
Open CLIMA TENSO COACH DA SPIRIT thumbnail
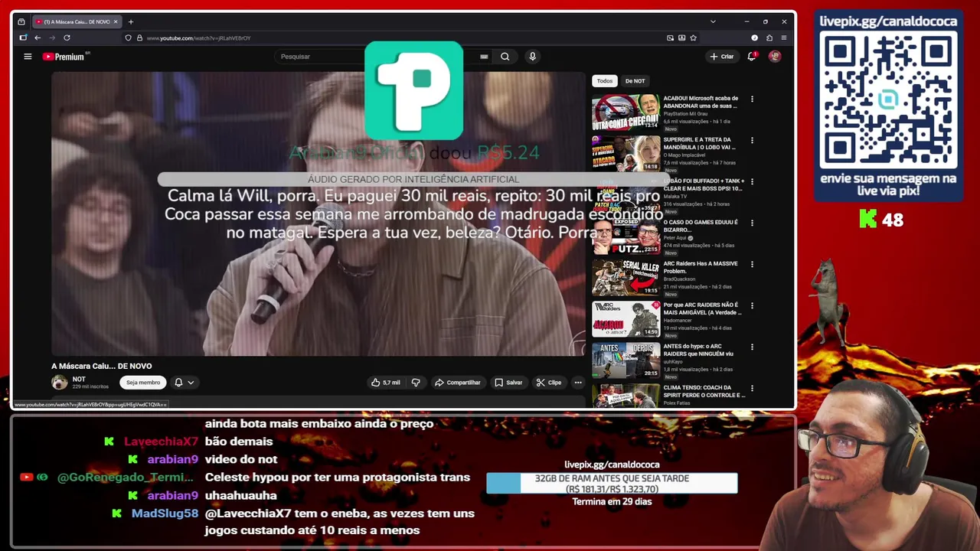pos(626,396)
